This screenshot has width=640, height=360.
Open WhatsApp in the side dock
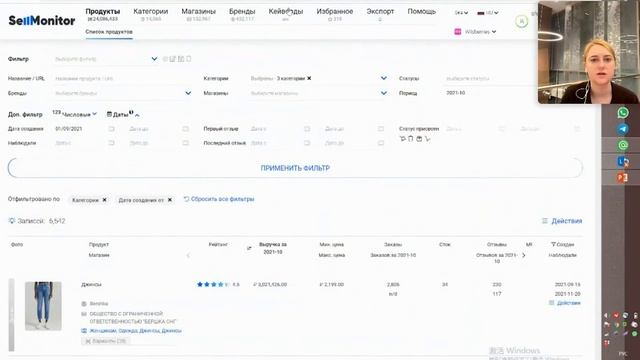click(x=623, y=113)
